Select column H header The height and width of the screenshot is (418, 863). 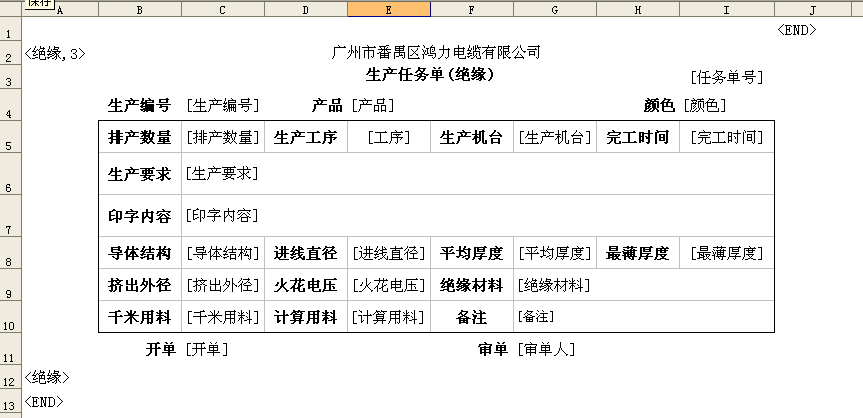tap(638, 9)
